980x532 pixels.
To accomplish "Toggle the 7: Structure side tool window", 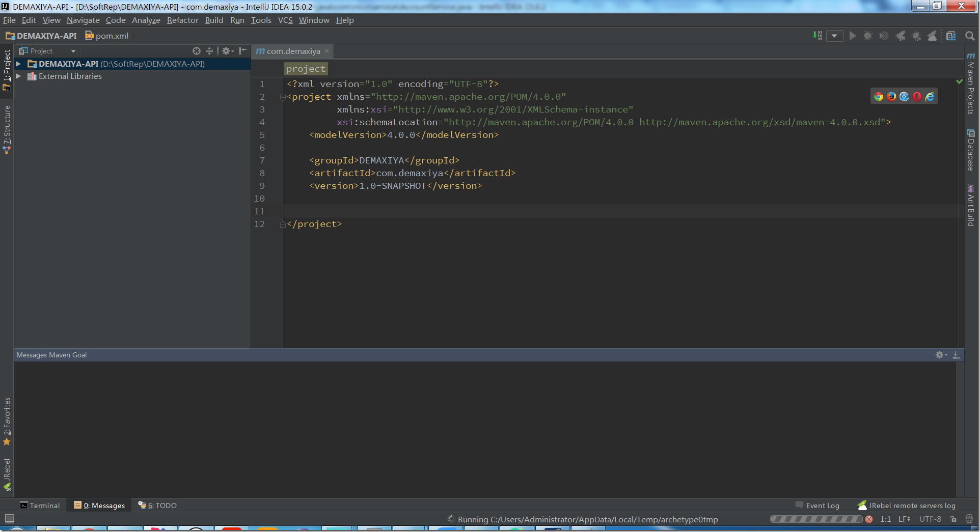I will [7, 130].
